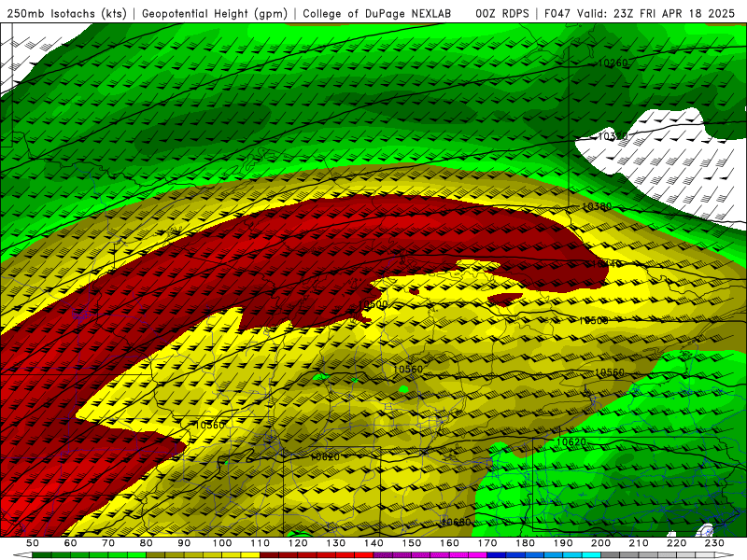Screen dimensions: 747x560
Task: Click the '250mb Isotachs (kts)' title text
Action: point(66,14)
